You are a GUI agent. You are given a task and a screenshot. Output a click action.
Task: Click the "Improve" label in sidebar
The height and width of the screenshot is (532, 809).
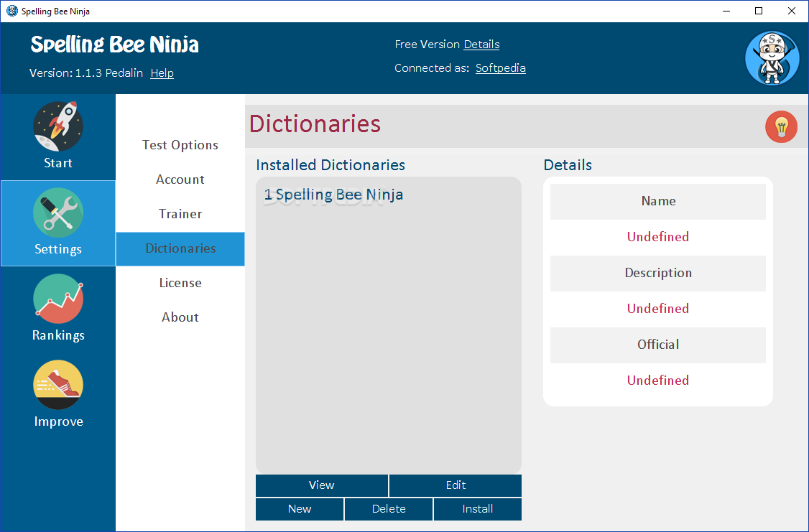pyautogui.click(x=58, y=421)
